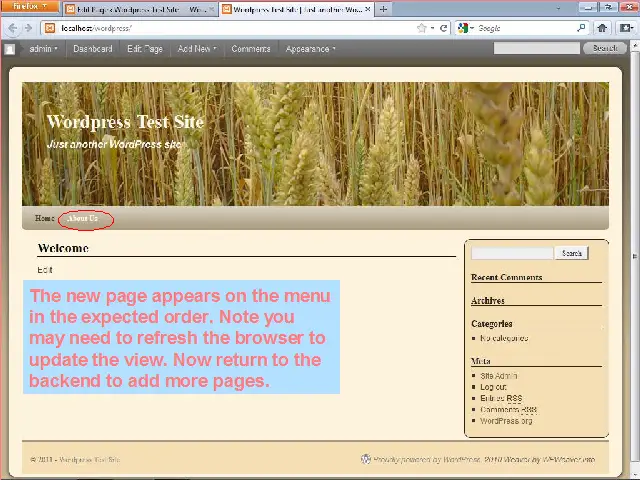Close the Wordpress Test Site browser tab
The height and width of the screenshot is (480, 640).
tap(367, 9)
